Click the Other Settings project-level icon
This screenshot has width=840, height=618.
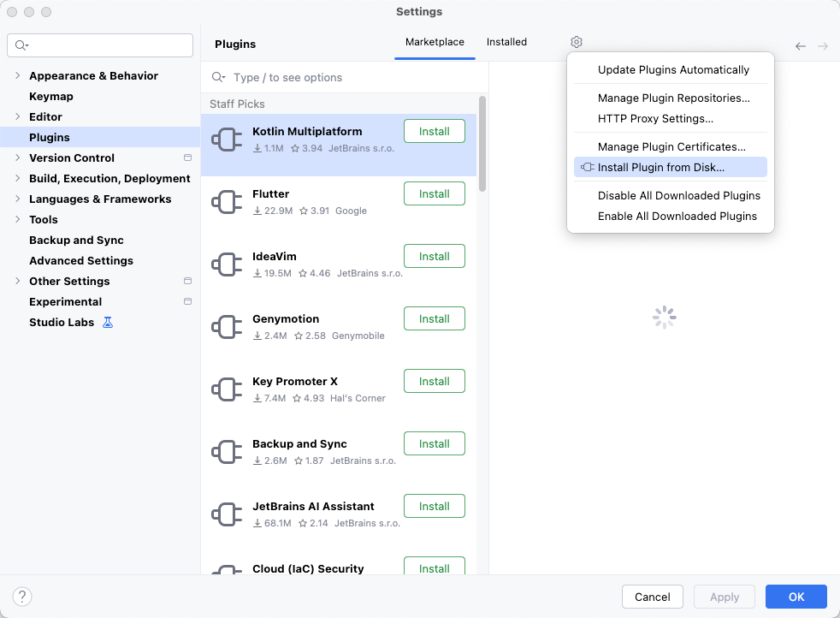point(187,281)
